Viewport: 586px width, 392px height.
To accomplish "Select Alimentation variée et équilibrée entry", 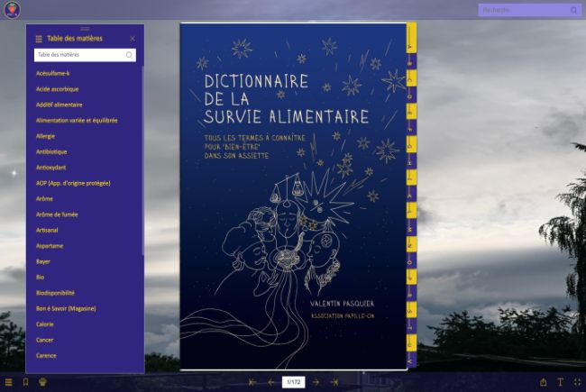I will (77, 120).
